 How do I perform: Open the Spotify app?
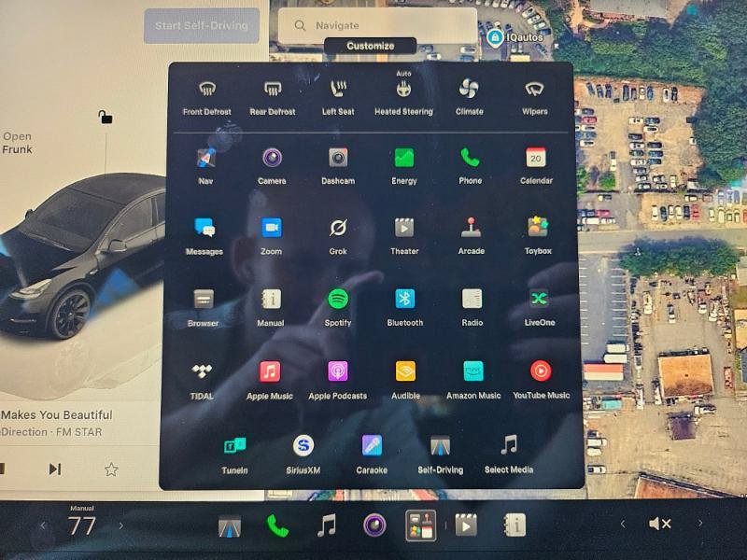click(338, 299)
